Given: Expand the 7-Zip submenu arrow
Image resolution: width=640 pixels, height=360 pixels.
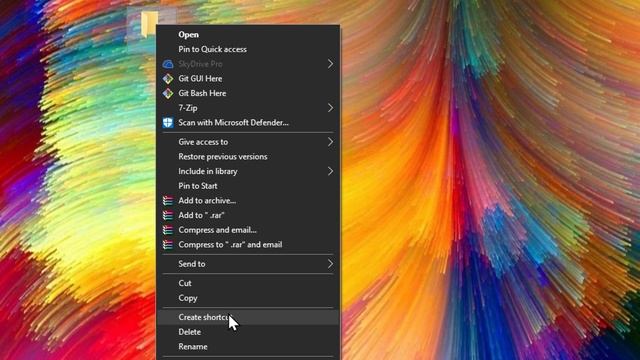Looking at the screenshot, I should pos(330,108).
